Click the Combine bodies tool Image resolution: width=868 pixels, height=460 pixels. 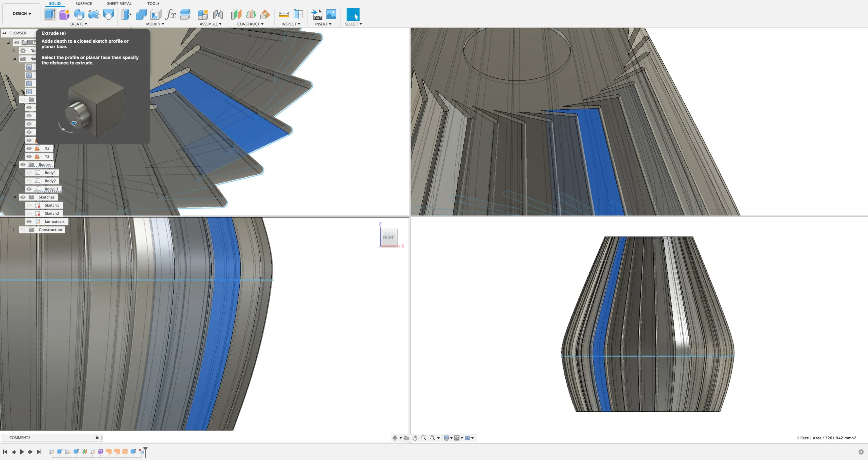coord(141,14)
